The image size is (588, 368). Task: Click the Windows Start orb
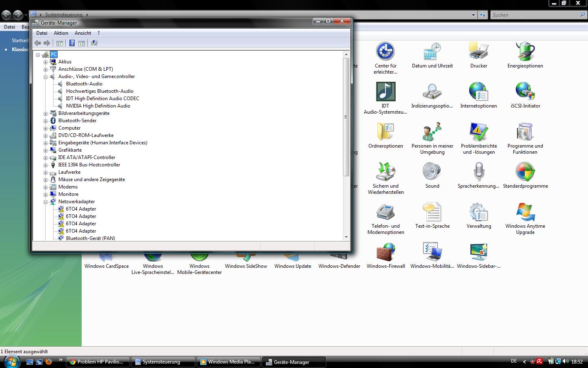click(11, 361)
